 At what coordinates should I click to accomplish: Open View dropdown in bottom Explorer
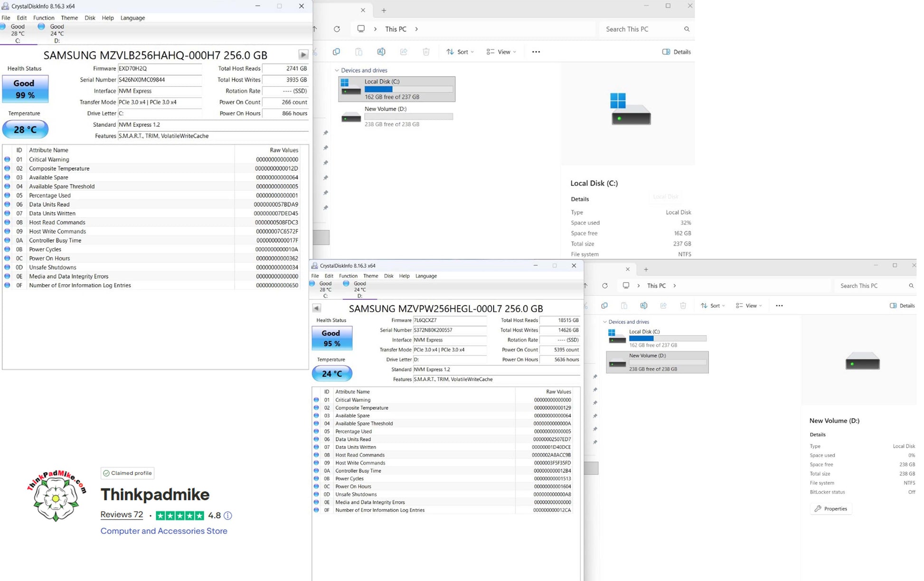pos(749,305)
